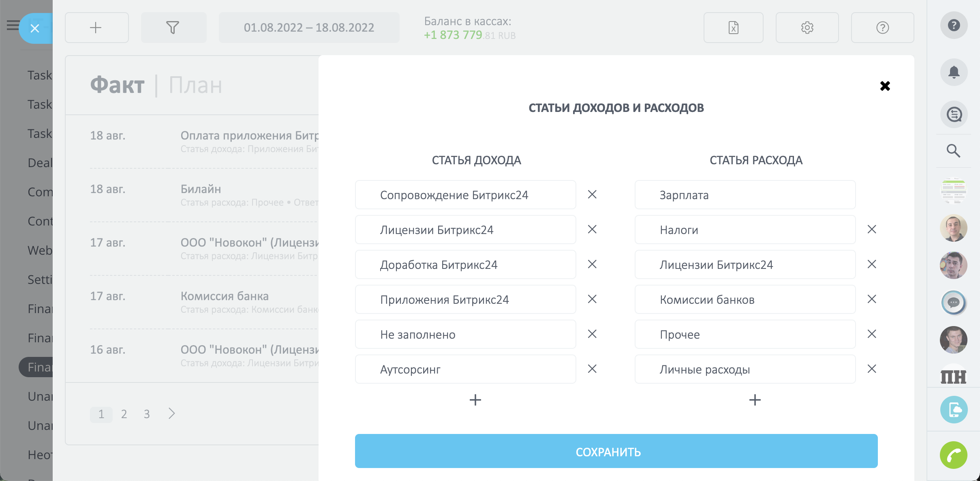Remove the Аутсорсинг income category

[x=592, y=369]
